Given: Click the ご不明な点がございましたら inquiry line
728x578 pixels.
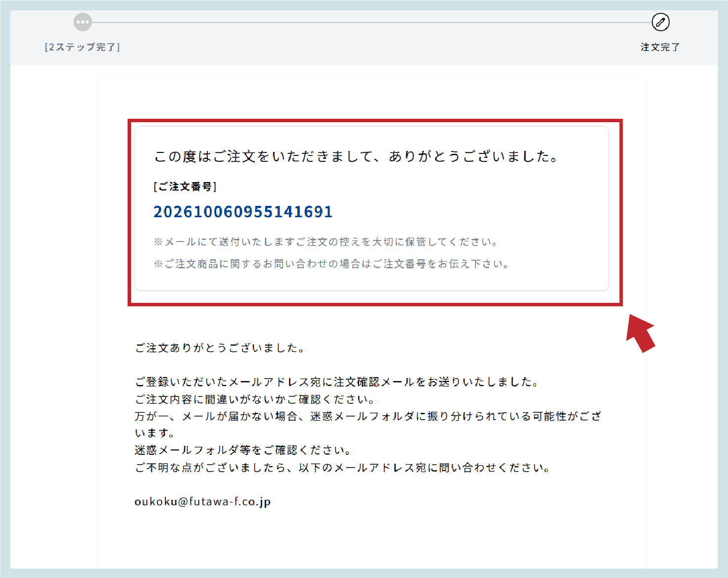Looking at the screenshot, I should (x=343, y=468).
